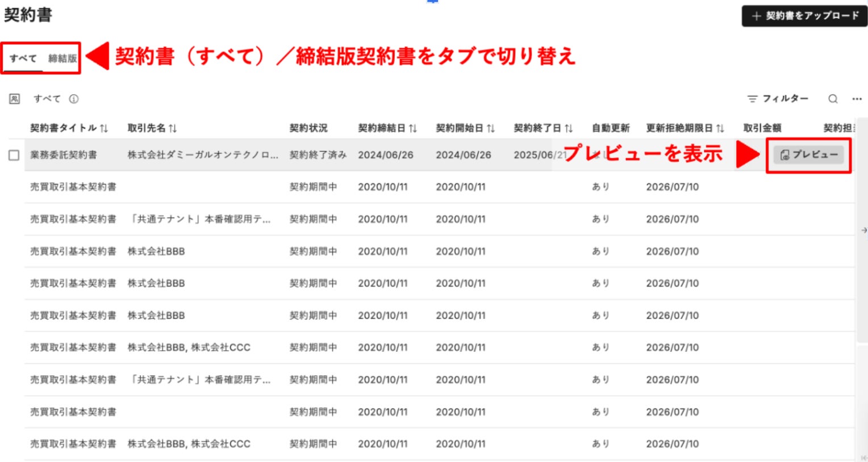Tick the checkbox for 業務委託契約書 row

[x=14, y=155]
